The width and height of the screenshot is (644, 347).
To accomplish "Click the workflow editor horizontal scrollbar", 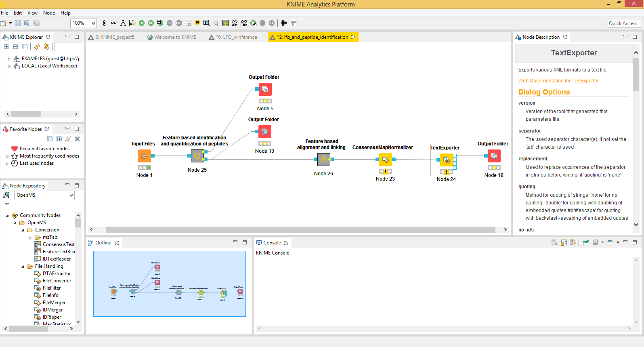I will tap(300, 229).
